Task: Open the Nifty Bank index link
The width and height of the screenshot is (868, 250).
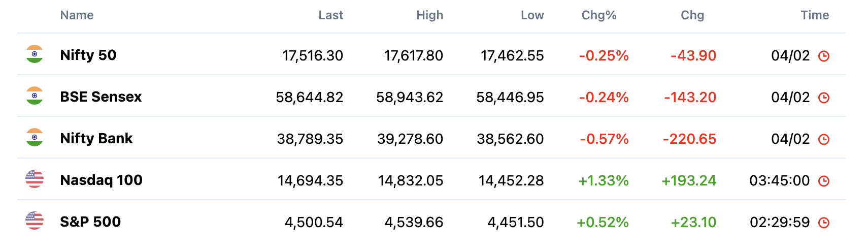Action: pos(96,138)
